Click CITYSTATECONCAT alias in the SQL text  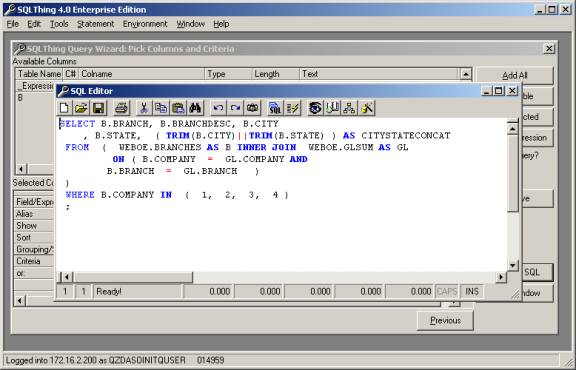point(406,136)
